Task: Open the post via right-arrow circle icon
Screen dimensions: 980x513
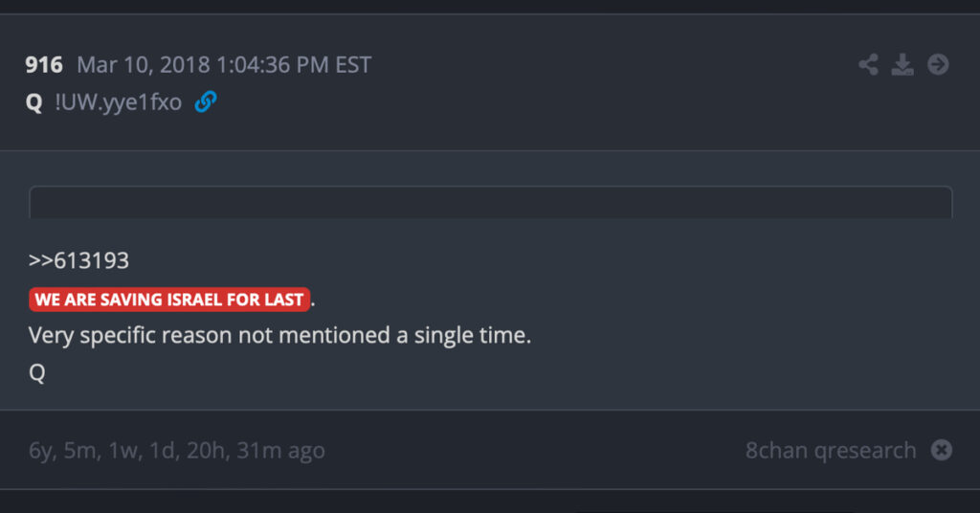Action: 938,65
